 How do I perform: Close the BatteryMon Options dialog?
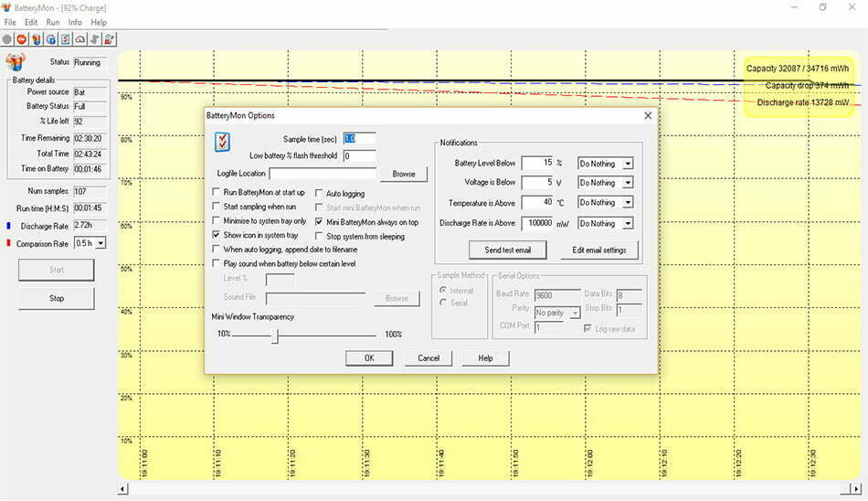pos(648,115)
